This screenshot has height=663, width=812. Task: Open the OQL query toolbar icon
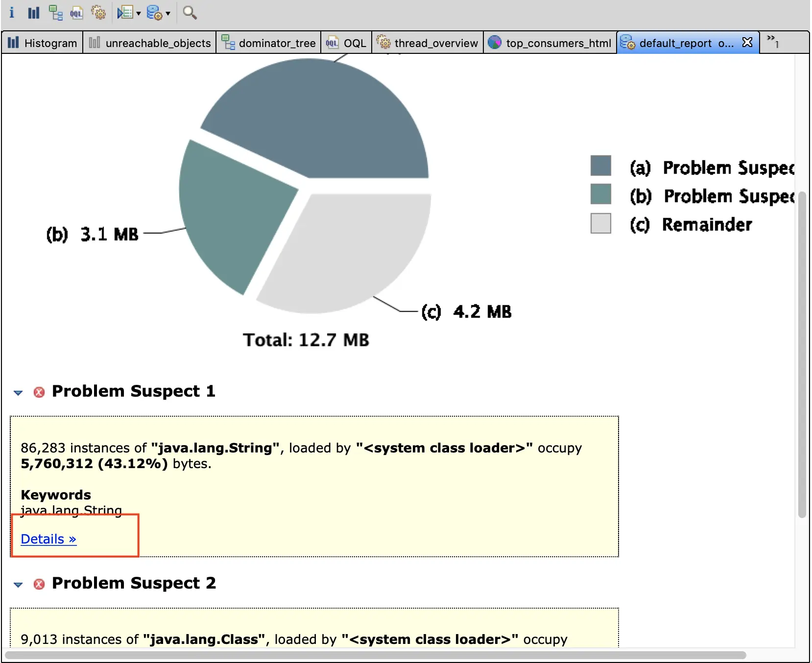click(x=76, y=12)
